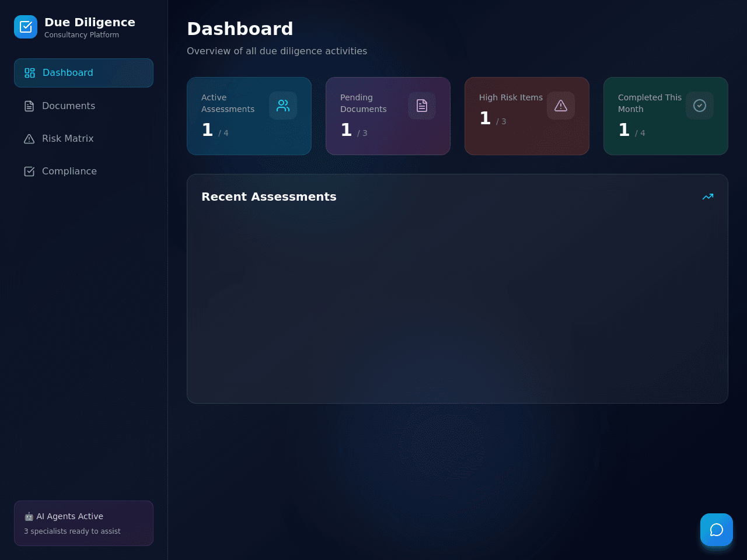The image size is (747, 560).
Task: Click the 'High Risk Items' card label
Action: [511, 97]
